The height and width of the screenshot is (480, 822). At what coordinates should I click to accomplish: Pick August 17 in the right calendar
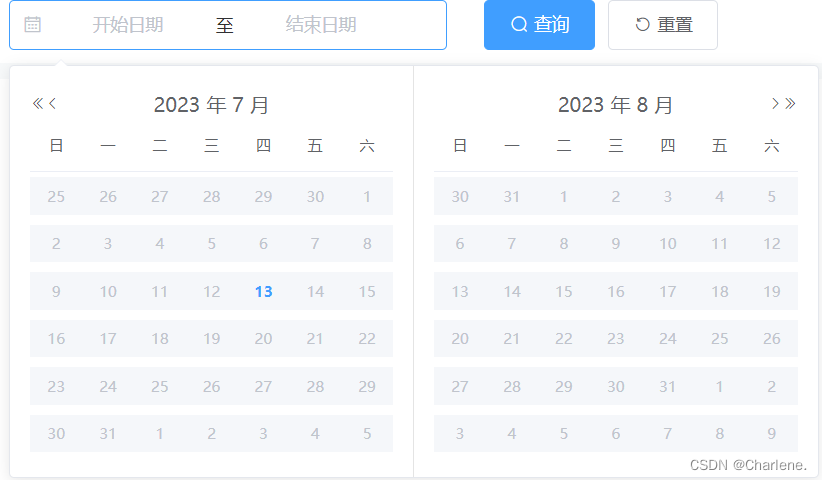[667, 291]
